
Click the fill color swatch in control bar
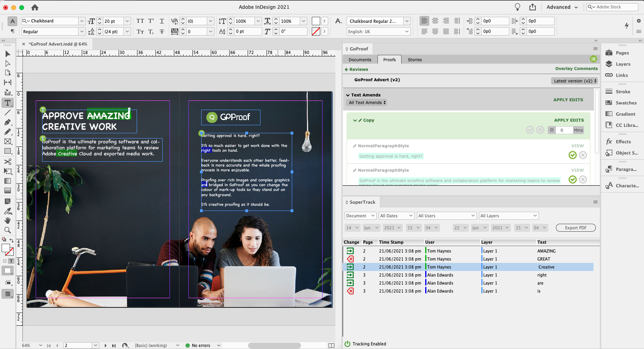pyautogui.click(x=316, y=21)
